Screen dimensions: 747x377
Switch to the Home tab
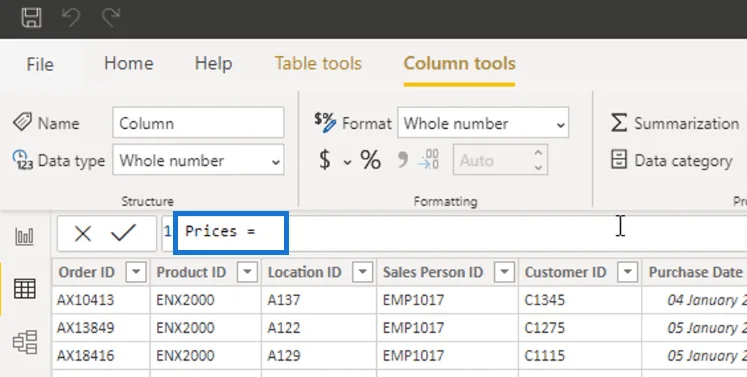pos(129,63)
